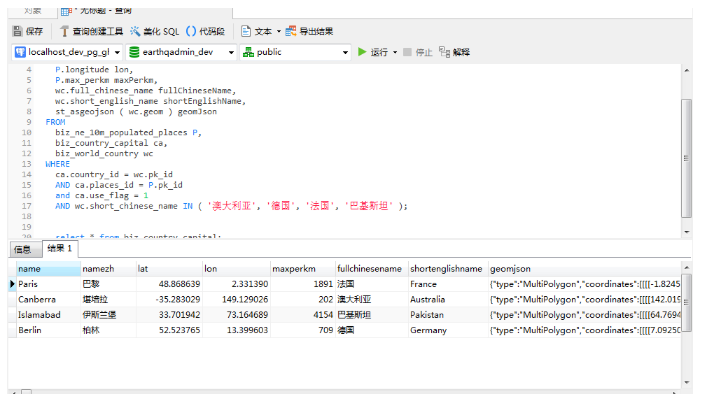Click the 'Germany' cell
The width and height of the screenshot is (701, 403).
448,330
